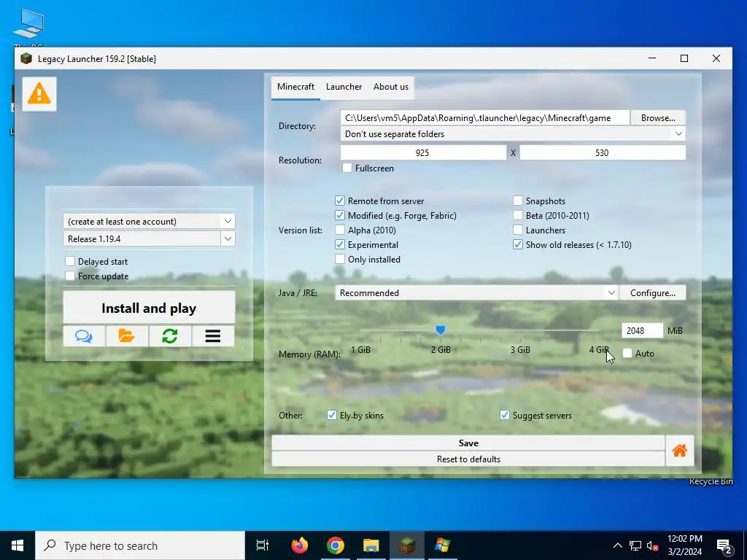Tick the Delayed start checkbox
The width and height of the screenshot is (747, 560).
coord(70,262)
